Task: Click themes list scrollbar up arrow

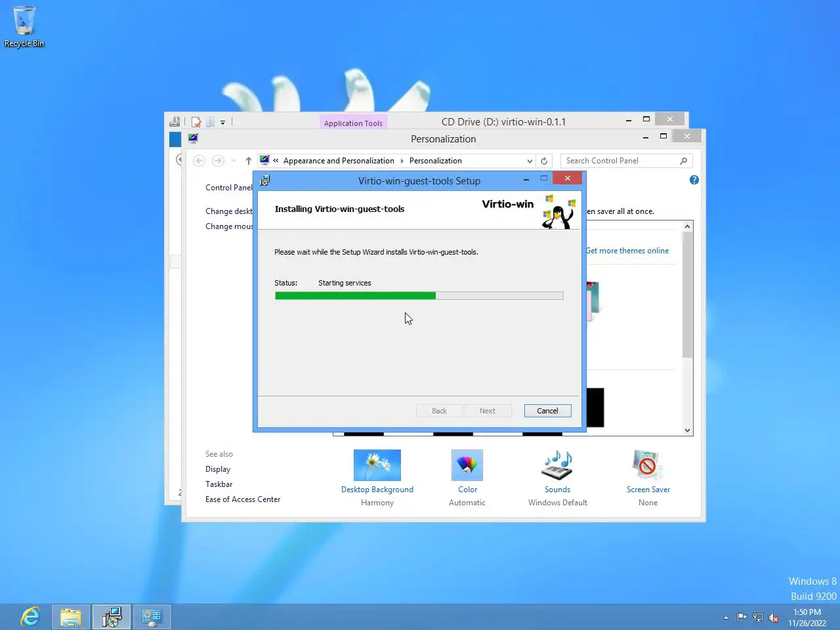Action: coord(687,226)
